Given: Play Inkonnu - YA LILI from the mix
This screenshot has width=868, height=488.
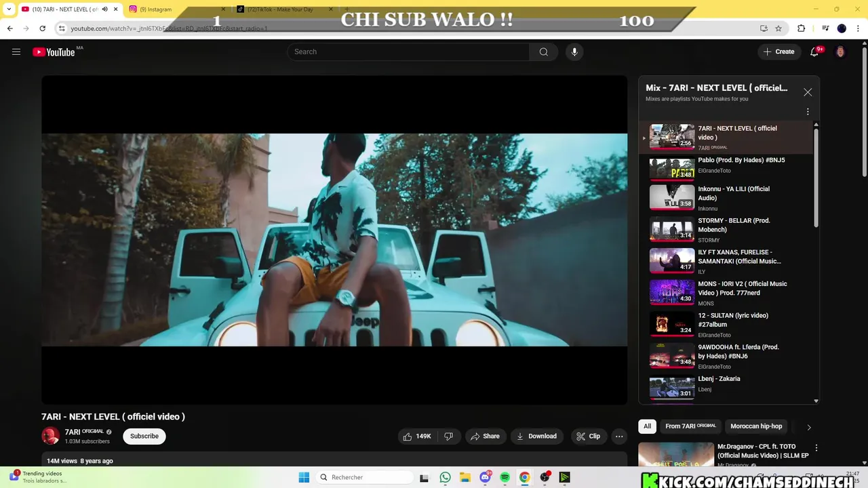Looking at the screenshot, I should [x=725, y=199].
